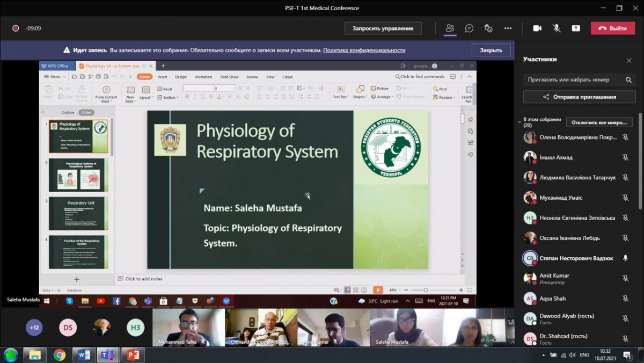This screenshot has height=363, width=644.
Task: Open Google Chrome from the taskbar
Action: point(59,355)
